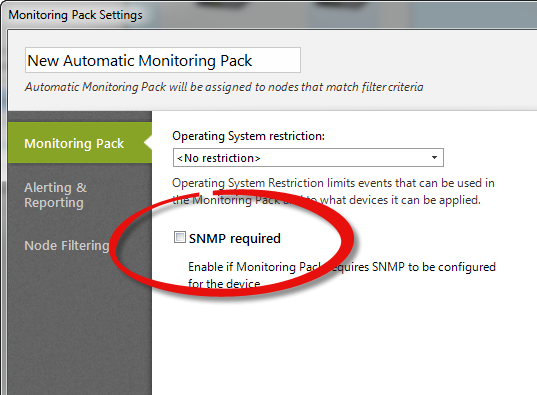
Task: Click the Enable if Monitoring Pack requires SNMP text
Action: point(342,275)
